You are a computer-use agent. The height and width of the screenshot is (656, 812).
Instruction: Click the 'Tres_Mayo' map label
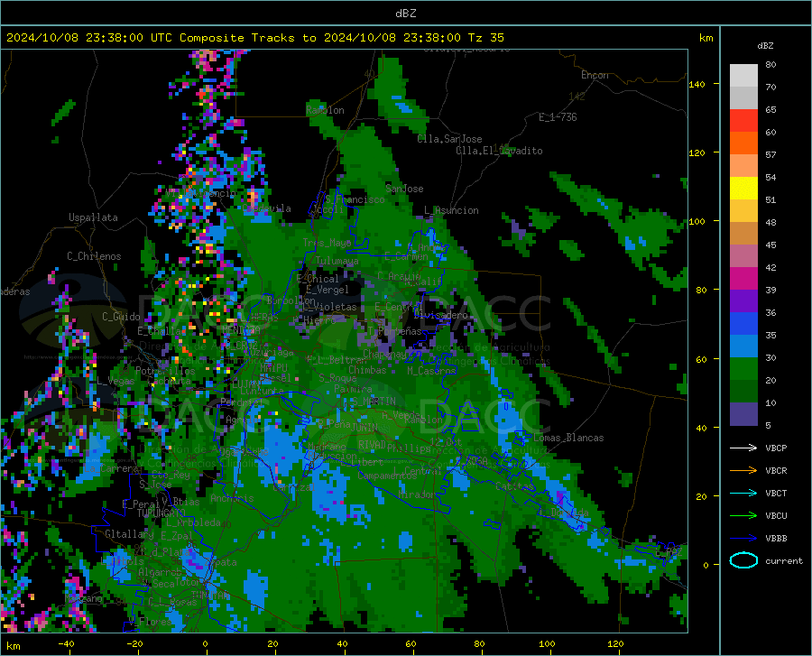[328, 243]
